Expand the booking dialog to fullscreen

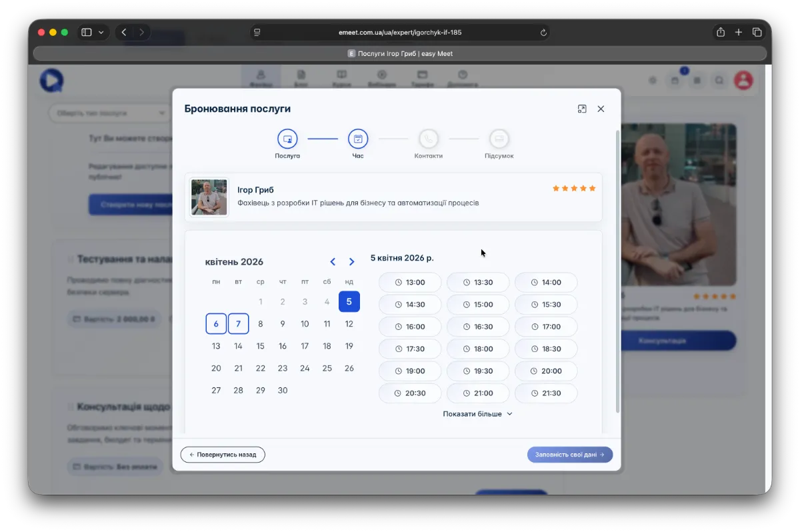point(582,109)
